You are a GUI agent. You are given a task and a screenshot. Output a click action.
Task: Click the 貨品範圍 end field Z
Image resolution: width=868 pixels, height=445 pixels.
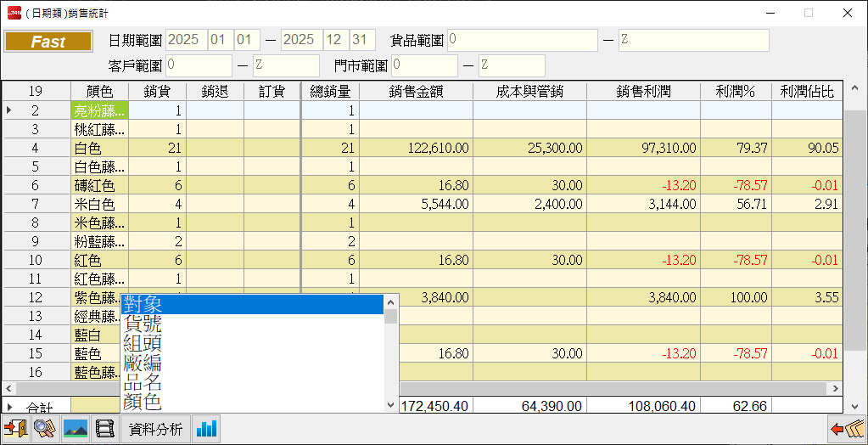tap(693, 40)
